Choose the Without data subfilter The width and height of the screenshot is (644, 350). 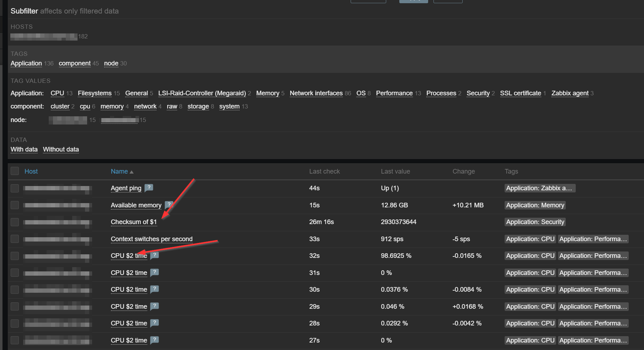[x=61, y=149]
